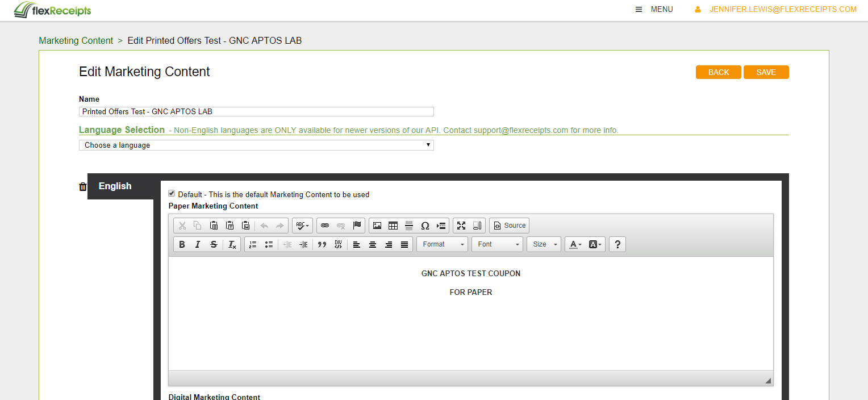Screen dimensions: 868x400
Task: Insert a table with the Table icon
Action: click(x=393, y=226)
